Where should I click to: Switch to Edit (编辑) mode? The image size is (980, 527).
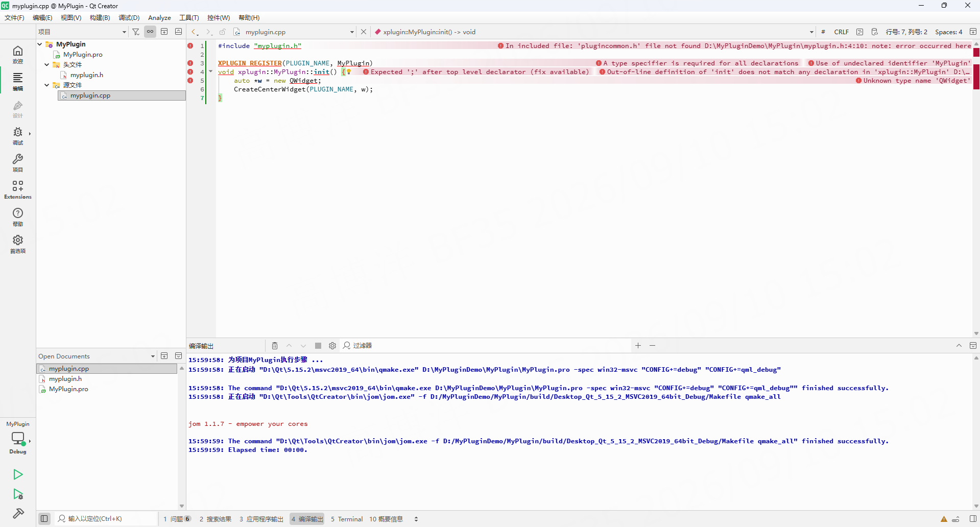pos(18,81)
